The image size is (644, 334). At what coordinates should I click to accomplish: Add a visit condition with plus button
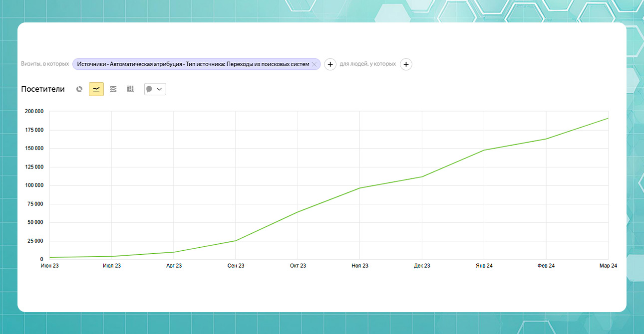(330, 64)
